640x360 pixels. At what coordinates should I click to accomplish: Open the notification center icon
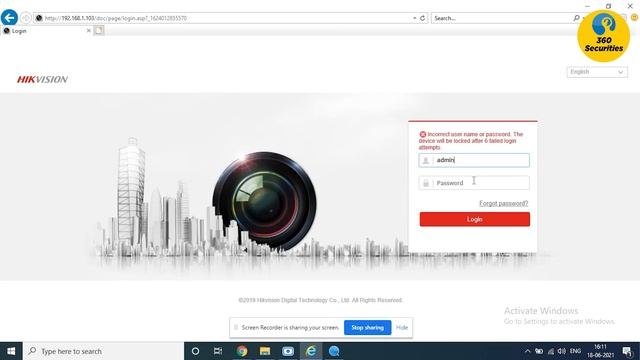(x=627, y=351)
